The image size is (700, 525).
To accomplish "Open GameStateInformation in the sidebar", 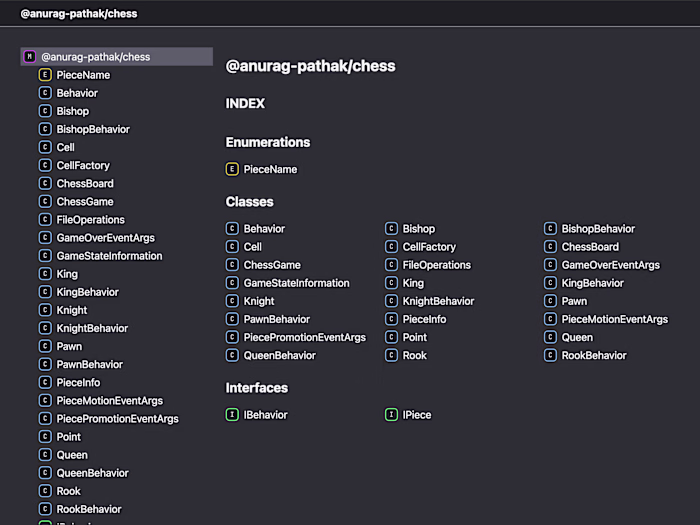I will click(109, 256).
